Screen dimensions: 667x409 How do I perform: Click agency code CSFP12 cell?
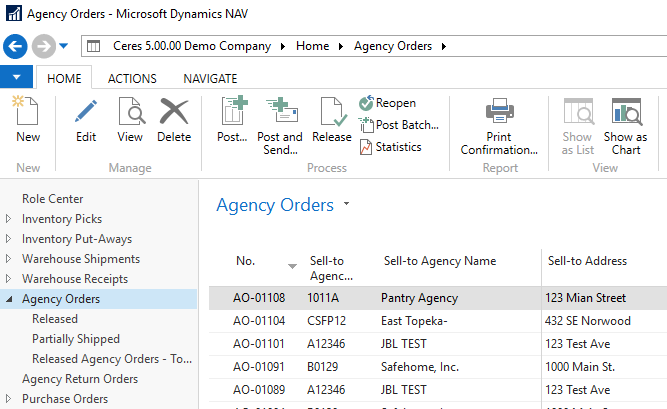pos(327,321)
